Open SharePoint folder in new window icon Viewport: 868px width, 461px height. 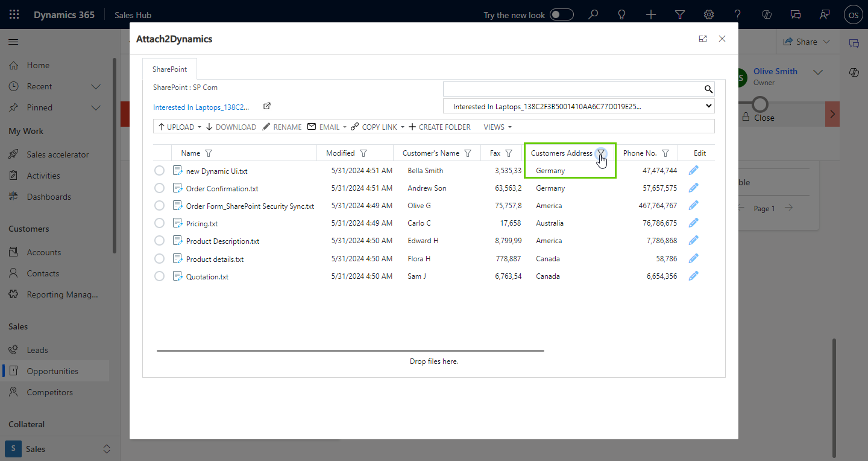(267, 106)
